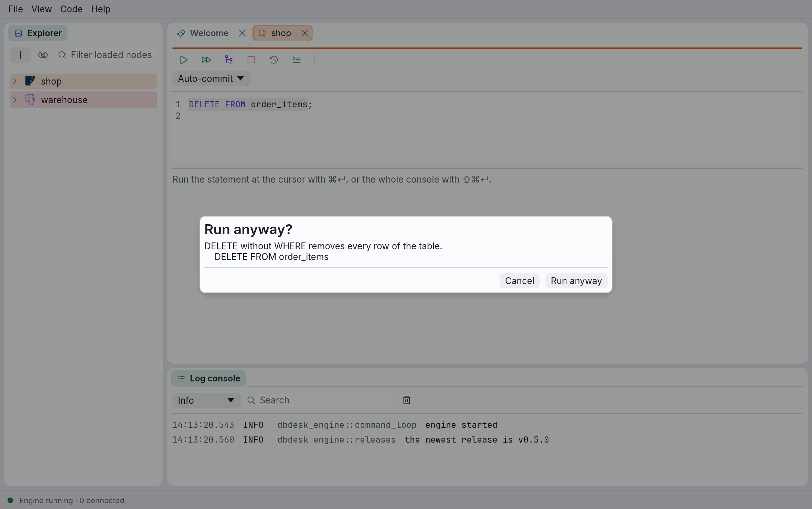Open the Auto-commit dropdown
Screen dimensions: 812x509
point(211,79)
